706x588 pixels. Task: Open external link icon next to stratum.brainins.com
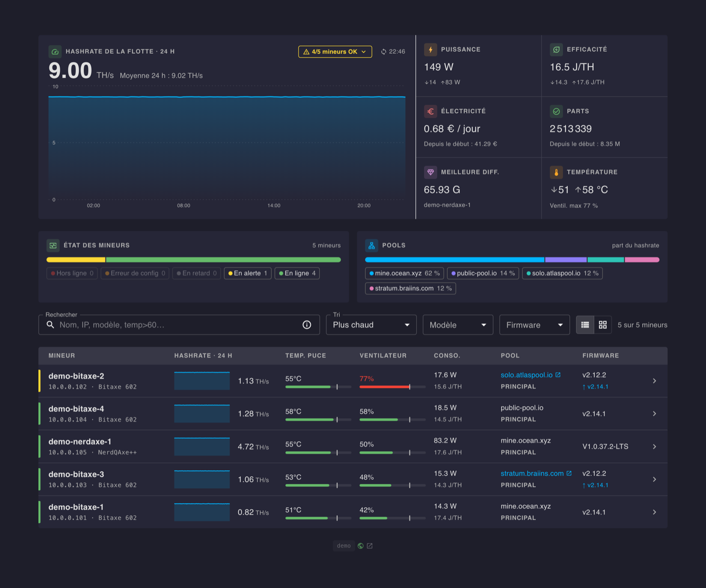click(569, 473)
